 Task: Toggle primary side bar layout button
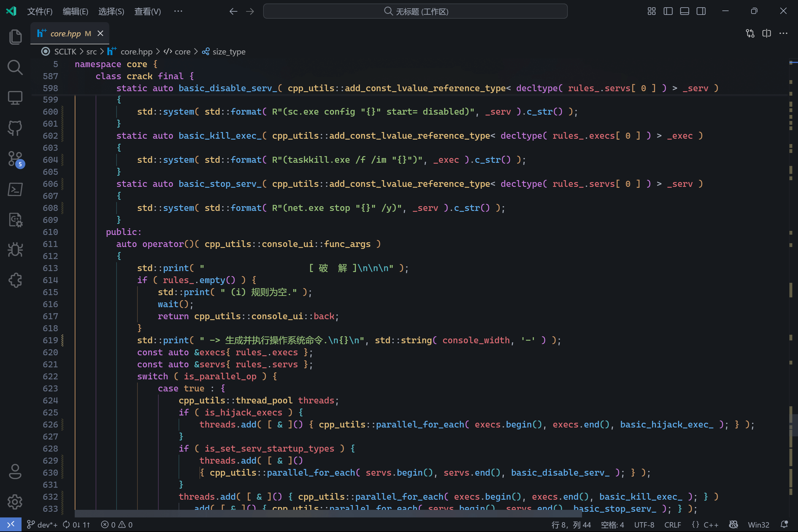tap(668, 11)
